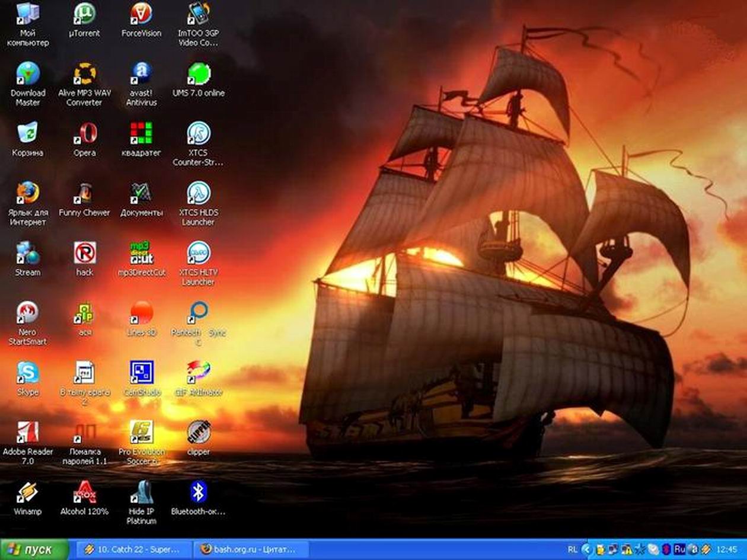Image resolution: width=747 pixels, height=560 pixels.
Task: Select the Adobe Reader 7.0 icon
Action: [x=27, y=433]
